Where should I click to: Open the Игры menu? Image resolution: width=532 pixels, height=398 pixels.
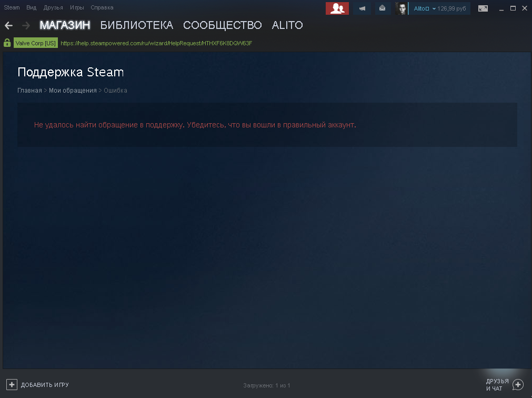(x=77, y=7)
